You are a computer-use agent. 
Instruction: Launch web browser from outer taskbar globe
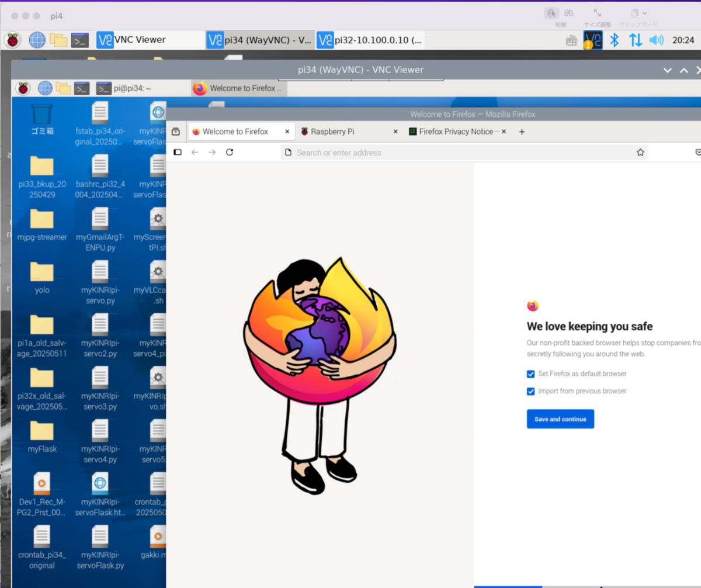37,40
